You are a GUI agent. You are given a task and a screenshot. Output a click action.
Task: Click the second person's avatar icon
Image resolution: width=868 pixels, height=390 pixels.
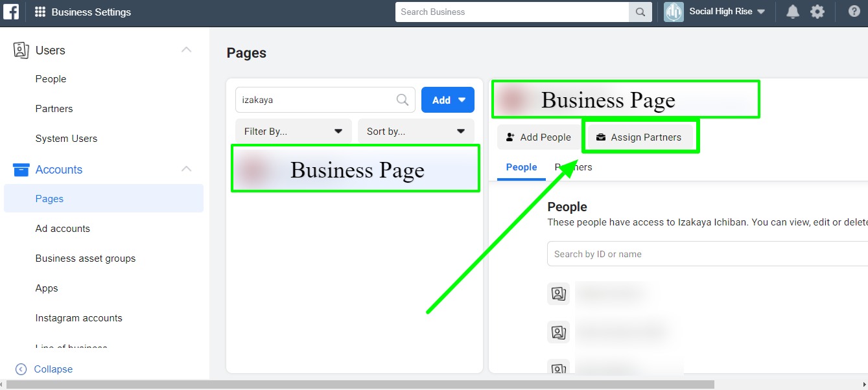pyautogui.click(x=558, y=332)
